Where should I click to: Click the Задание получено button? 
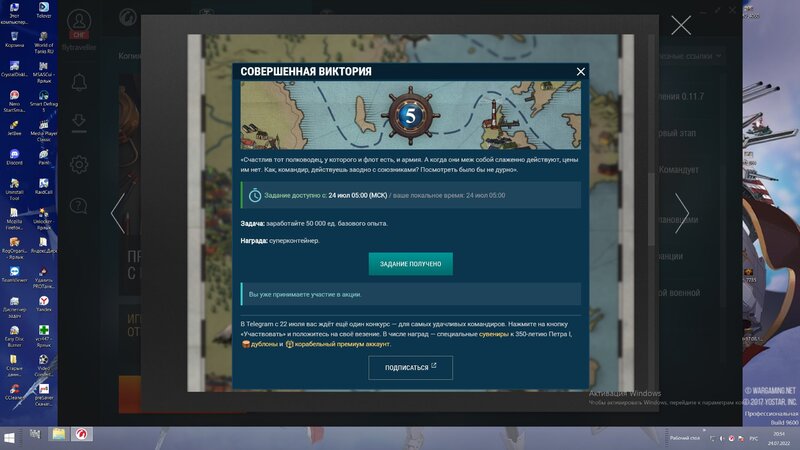[x=411, y=264]
